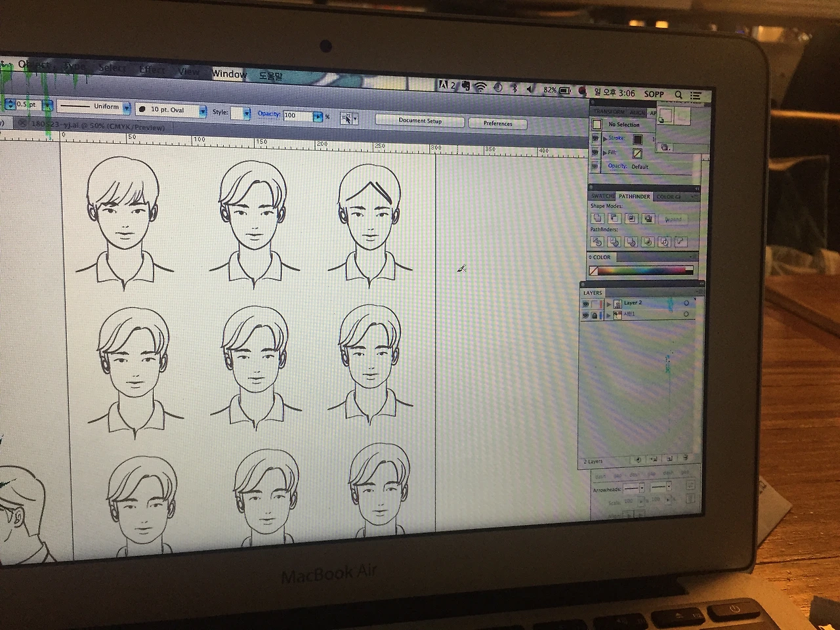Screen dimensions: 840x630
Task: Click the Trim pathfinder icon
Action: pyautogui.click(x=614, y=241)
